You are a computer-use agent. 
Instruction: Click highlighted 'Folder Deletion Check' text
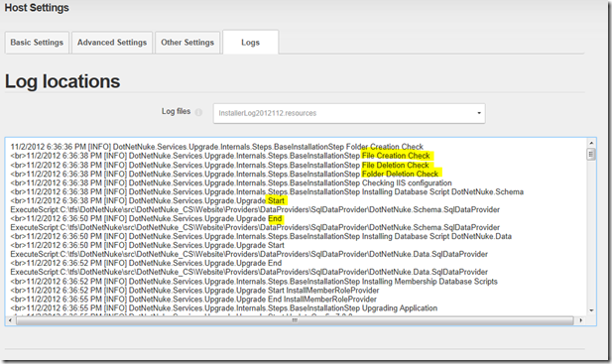pyautogui.click(x=400, y=174)
